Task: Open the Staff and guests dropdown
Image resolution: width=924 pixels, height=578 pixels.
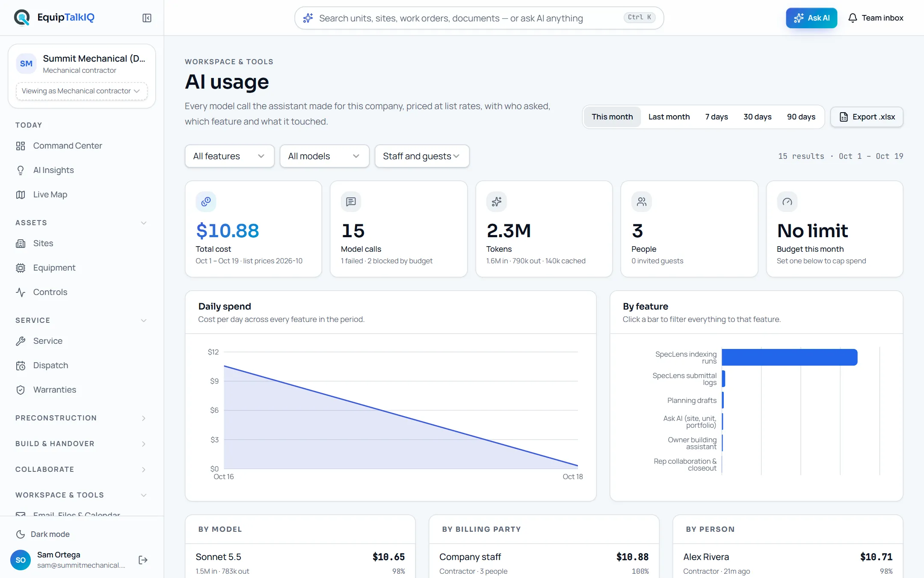Action: (x=422, y=156)
